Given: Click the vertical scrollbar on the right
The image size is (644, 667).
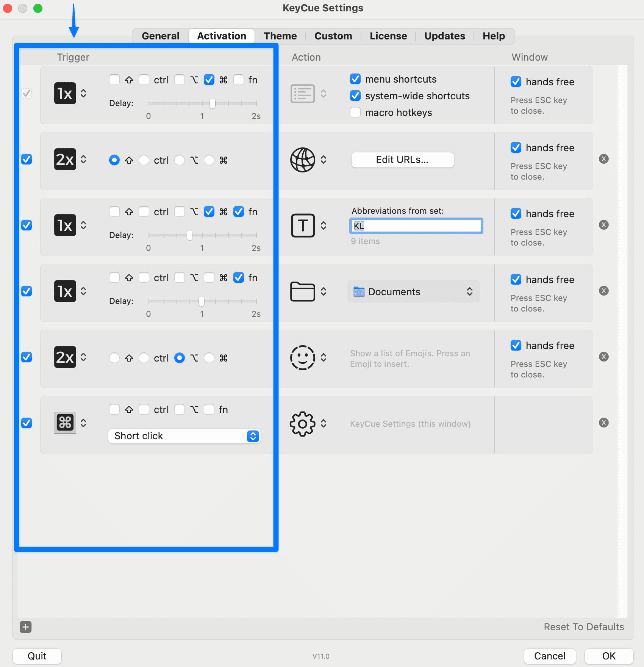Looking at the screenshot, I should (622, 341).
